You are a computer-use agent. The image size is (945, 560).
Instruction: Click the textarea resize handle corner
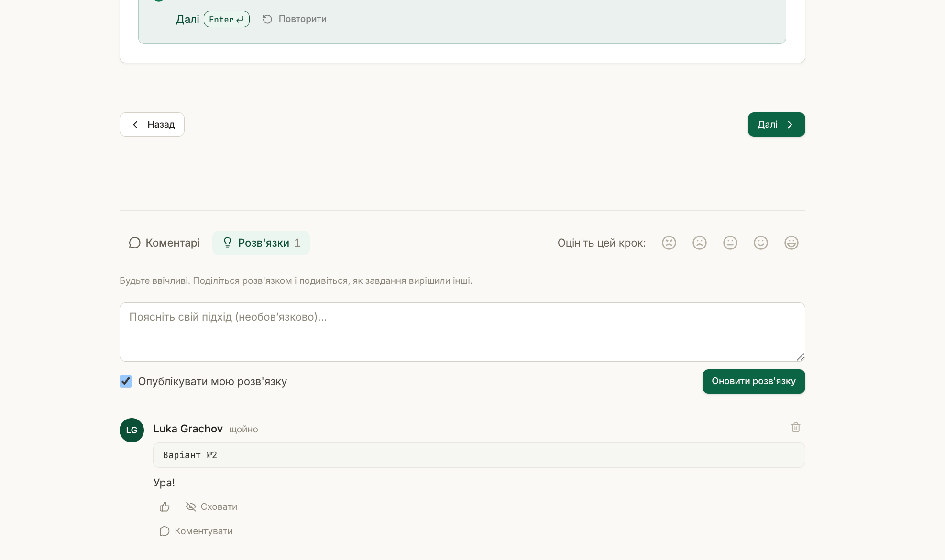pyautogui.click(x=801, y=357)
